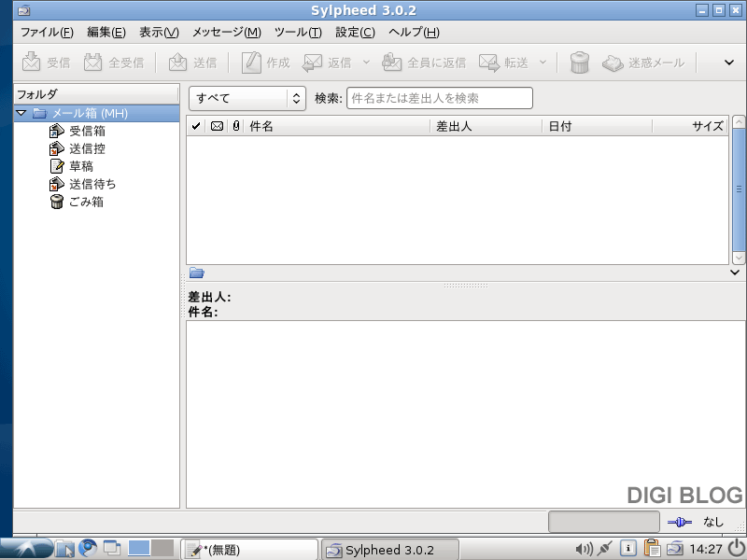
Task: Click the 送信 (send) toolbar icon
Action: point(177,62)
